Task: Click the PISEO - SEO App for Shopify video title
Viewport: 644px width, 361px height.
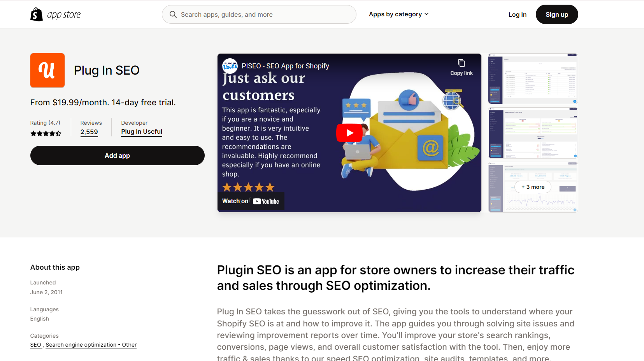Action: (285, 66)
